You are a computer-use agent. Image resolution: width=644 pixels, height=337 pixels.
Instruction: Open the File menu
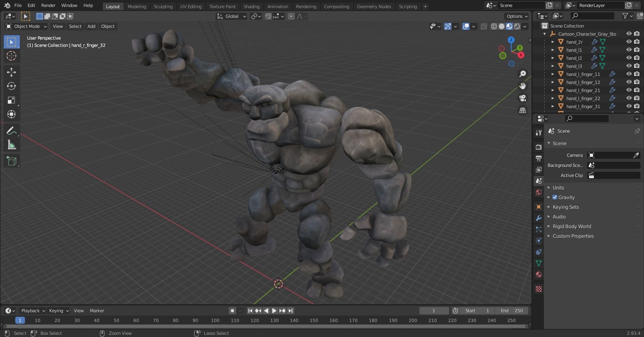(18, 6)
